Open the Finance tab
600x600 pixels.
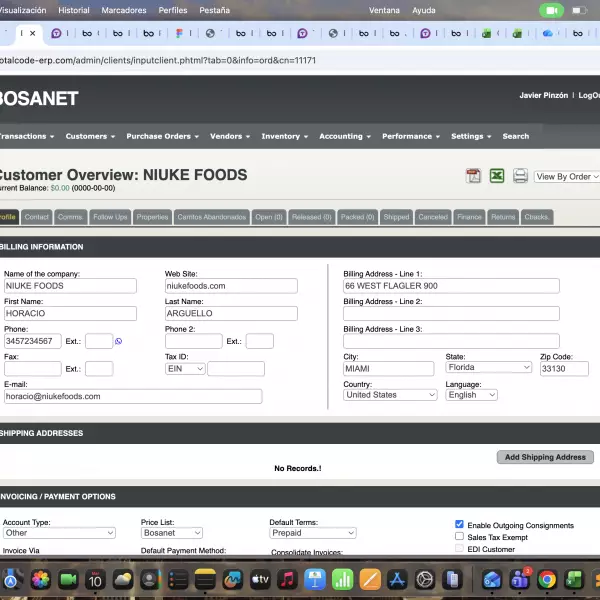469,217
